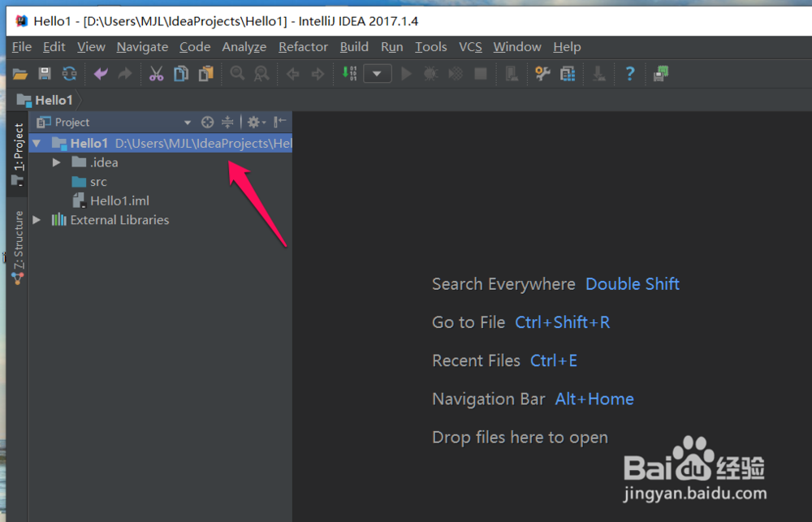This screenshot has height=522, width=812.
Task: Select the .idea folder row
Action: (x=160, y=162)
